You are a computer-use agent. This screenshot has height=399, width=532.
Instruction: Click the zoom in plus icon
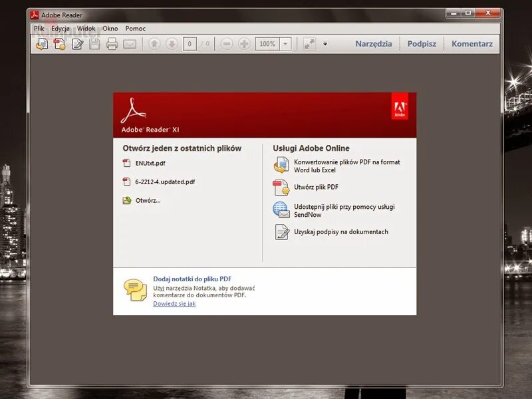244,44
